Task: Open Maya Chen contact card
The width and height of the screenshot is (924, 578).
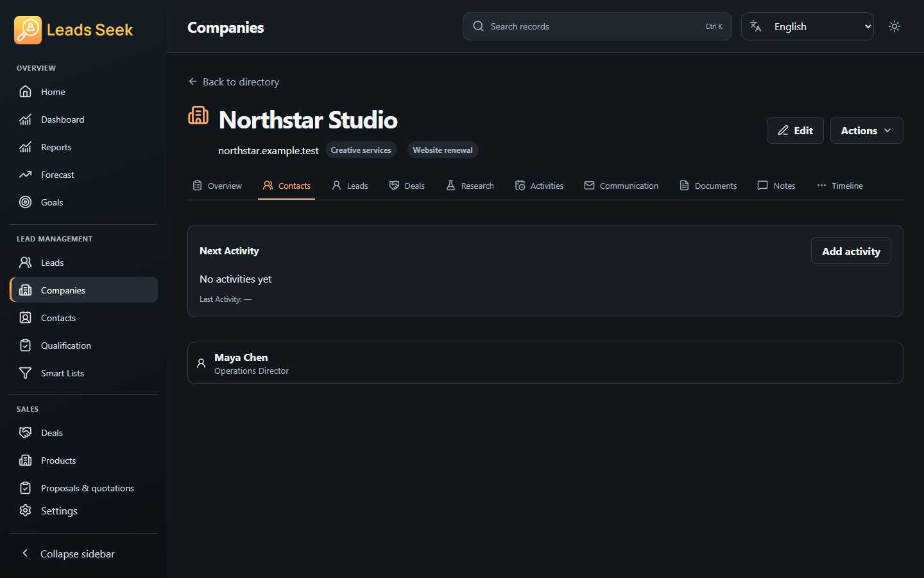Action: click(545, 363)
